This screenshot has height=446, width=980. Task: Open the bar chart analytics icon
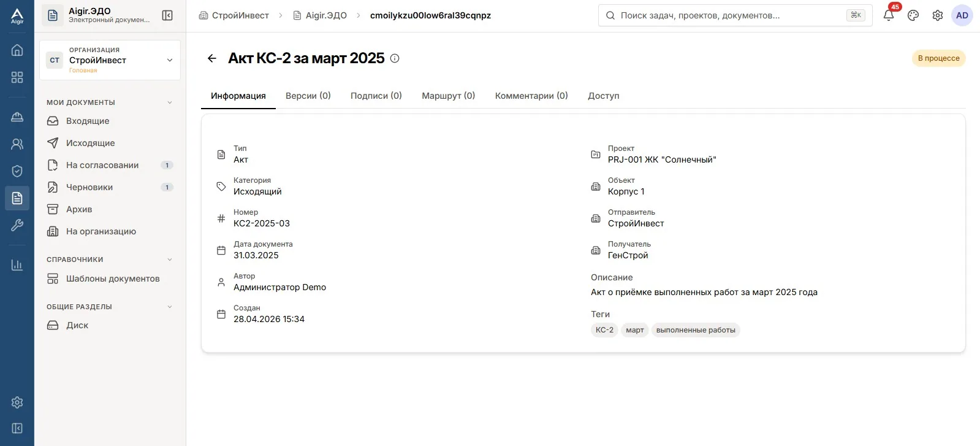click(17, 265)
